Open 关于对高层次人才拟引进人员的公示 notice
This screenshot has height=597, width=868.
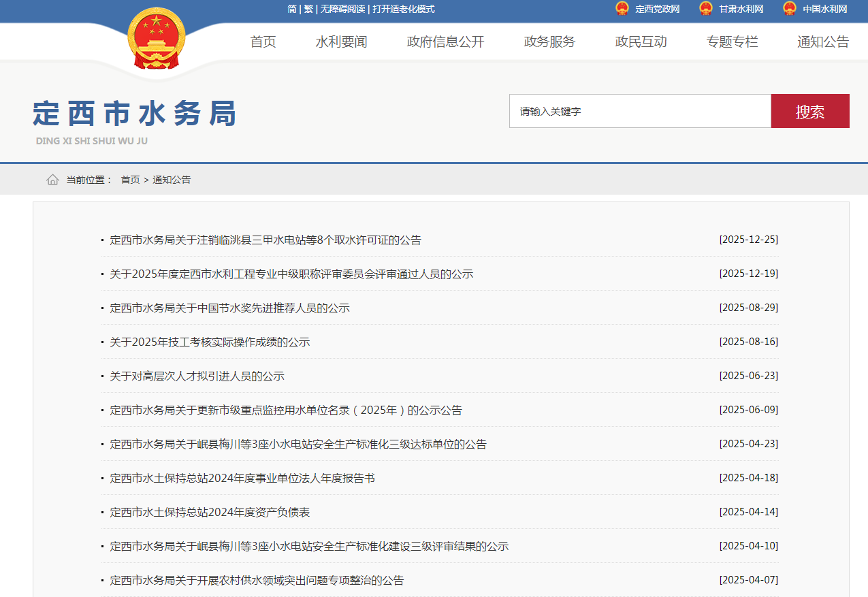click(x=197, y=376)
